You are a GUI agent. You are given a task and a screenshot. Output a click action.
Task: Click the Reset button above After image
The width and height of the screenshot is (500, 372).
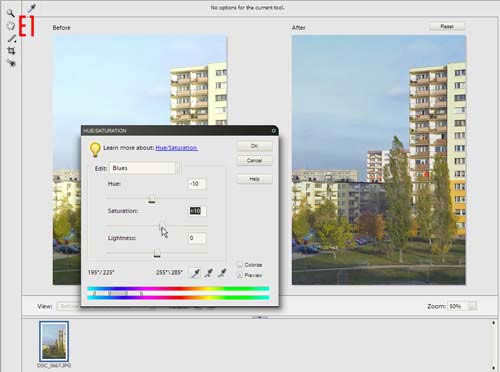coord(447,26)
